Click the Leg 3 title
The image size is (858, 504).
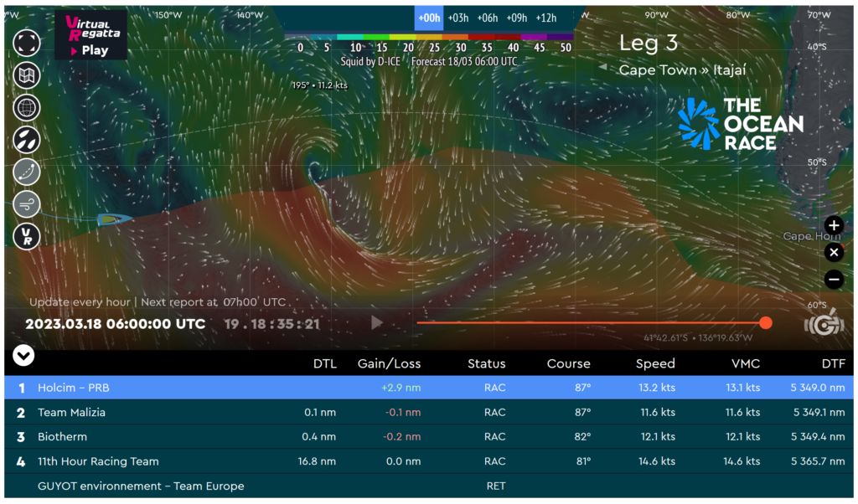(x=648, y=43)
